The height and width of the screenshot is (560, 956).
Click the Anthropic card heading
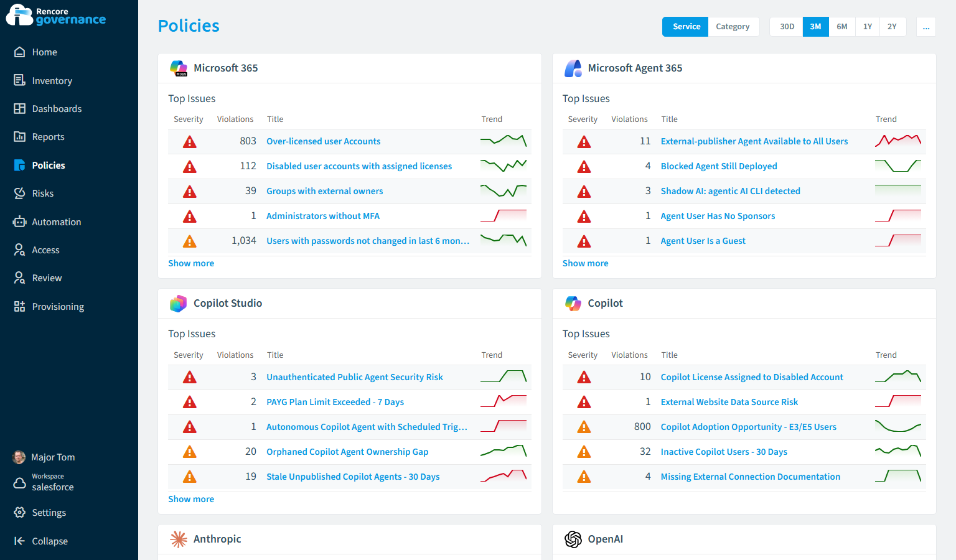pos(217,539)
